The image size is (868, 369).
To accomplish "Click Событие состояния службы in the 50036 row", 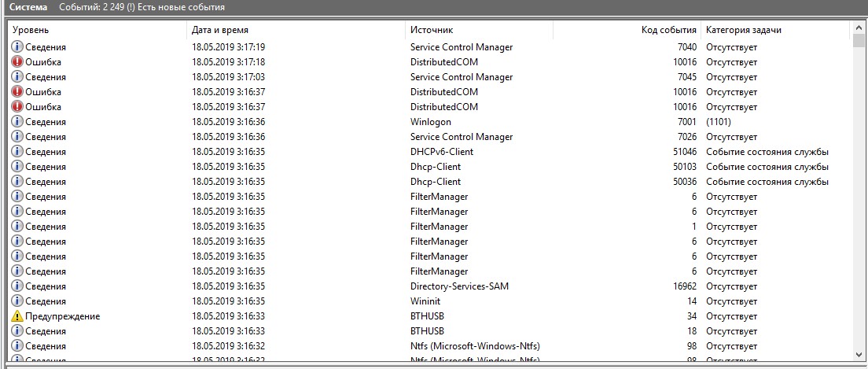I will (767, 182).
